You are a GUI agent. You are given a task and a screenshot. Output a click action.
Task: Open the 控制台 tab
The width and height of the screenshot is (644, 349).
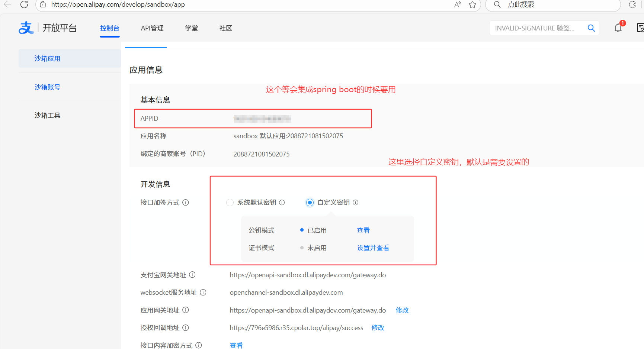(x=110, y=28)
